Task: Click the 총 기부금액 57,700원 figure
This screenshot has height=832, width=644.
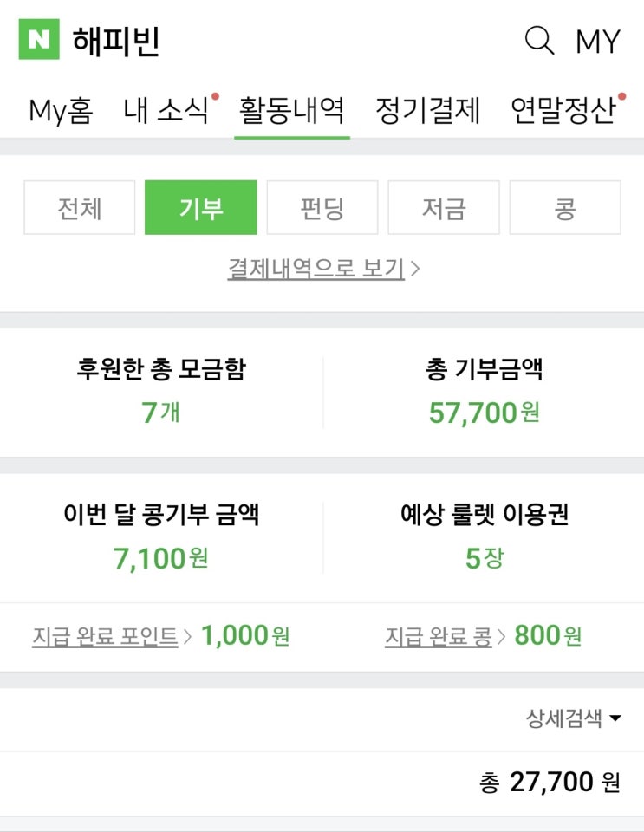Action: click(x=484, y=413)
